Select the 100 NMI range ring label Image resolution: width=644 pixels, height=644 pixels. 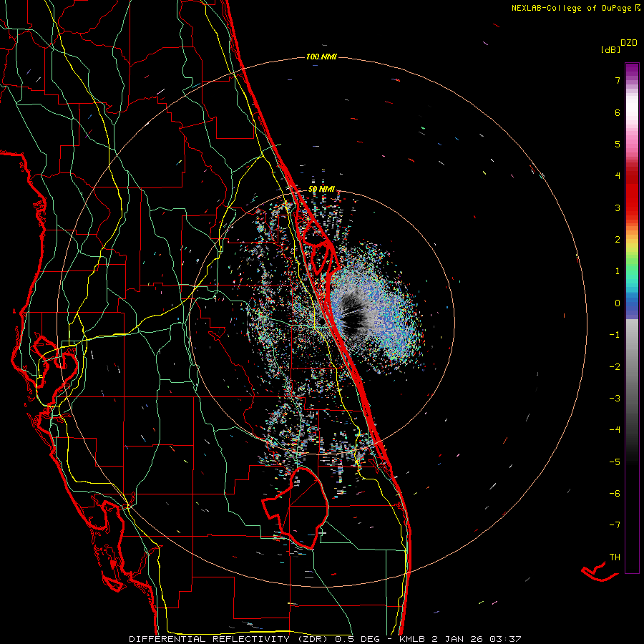point(321,57)
